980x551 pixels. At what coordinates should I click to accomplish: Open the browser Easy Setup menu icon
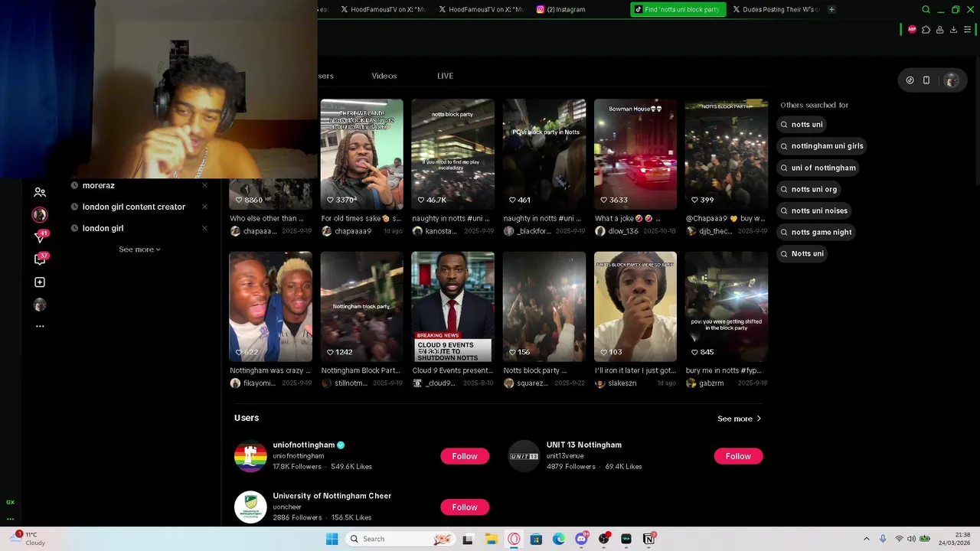pos(967,29)
